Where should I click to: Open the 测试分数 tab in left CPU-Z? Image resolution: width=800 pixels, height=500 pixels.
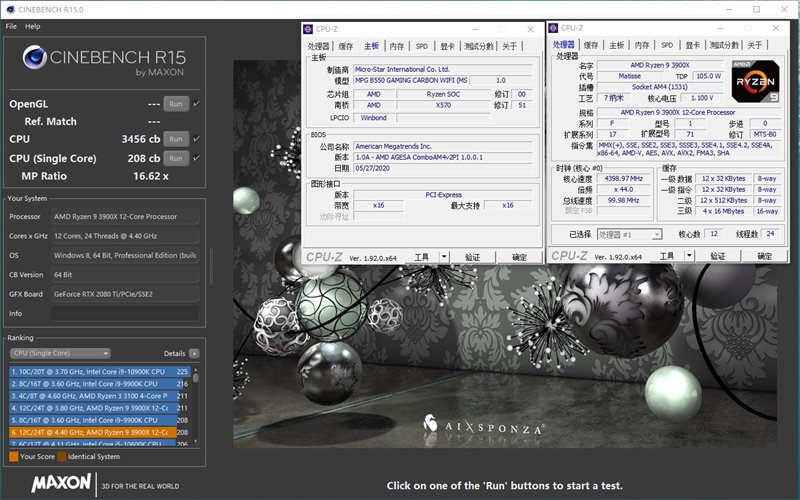click(x=479, y=46)
